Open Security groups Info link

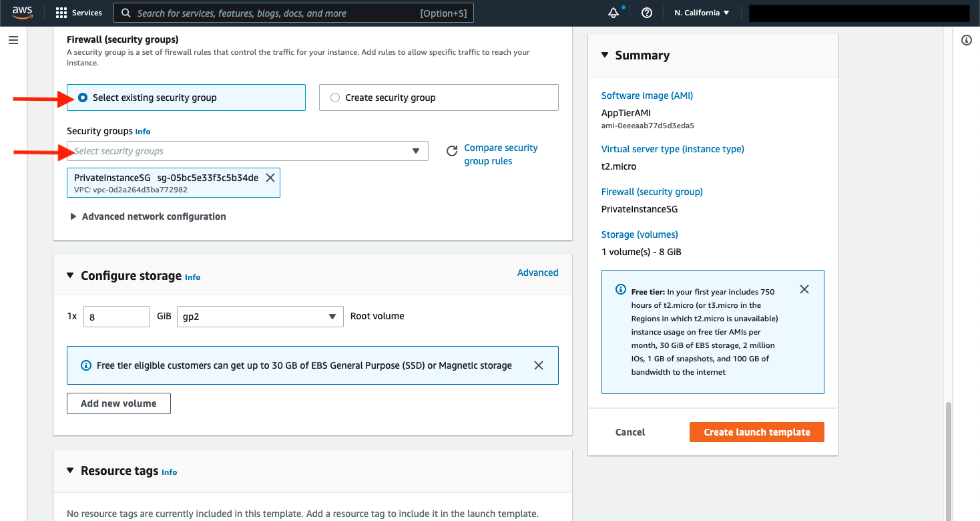pos(143,132)
